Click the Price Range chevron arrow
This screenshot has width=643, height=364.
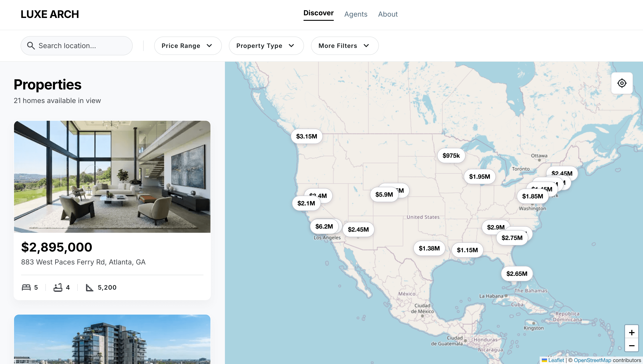(209, 46)
